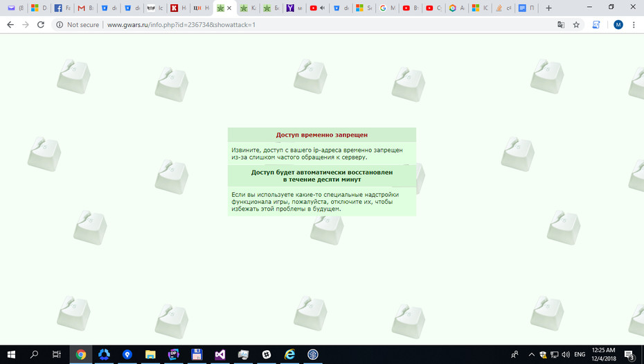Change input language ENG
Image resolution: width=644 pixels, height=364 pixels.
point(580,354)
